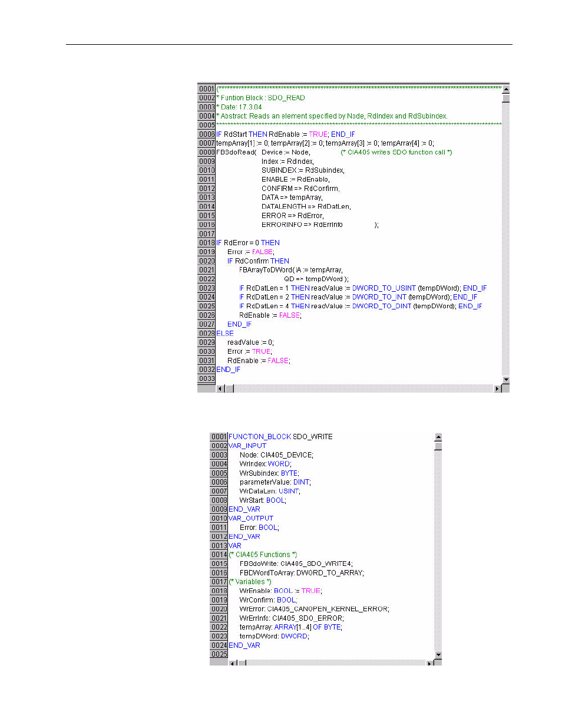Click 'CONFIRM => RdConfirm' parameter line
This screenshot has height=728, width=562.
[x=300, y=189]
